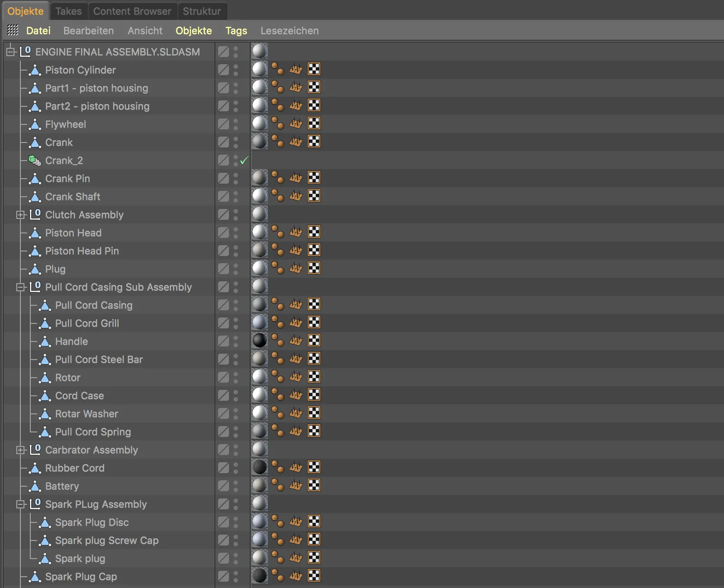This screenshot has width=724, height=588.
Task: Switch to the Takes tab
Action: click(68, 11)
